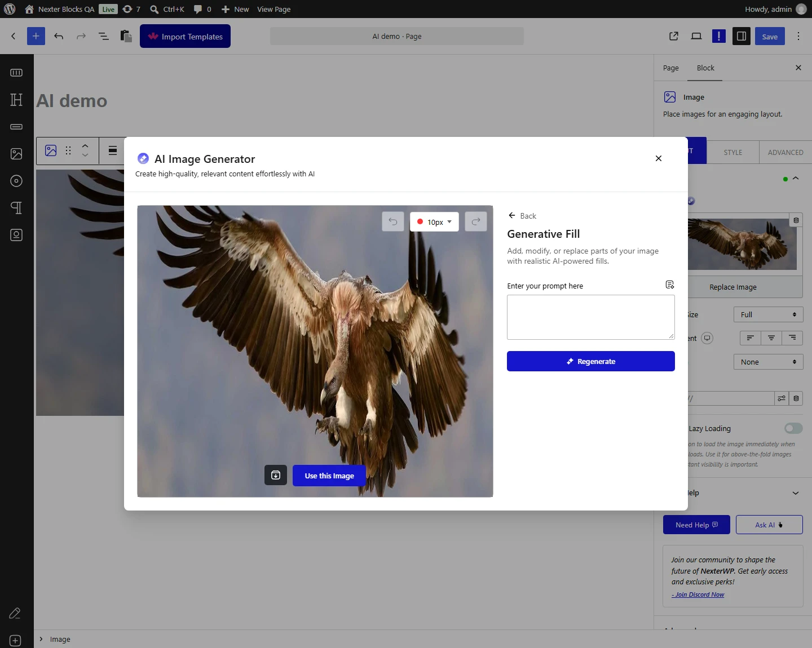Image resolution: width=812 pixels, height=648 pixels.
Task: Open the prompt library icon above the prompt box
Action: 670,285
